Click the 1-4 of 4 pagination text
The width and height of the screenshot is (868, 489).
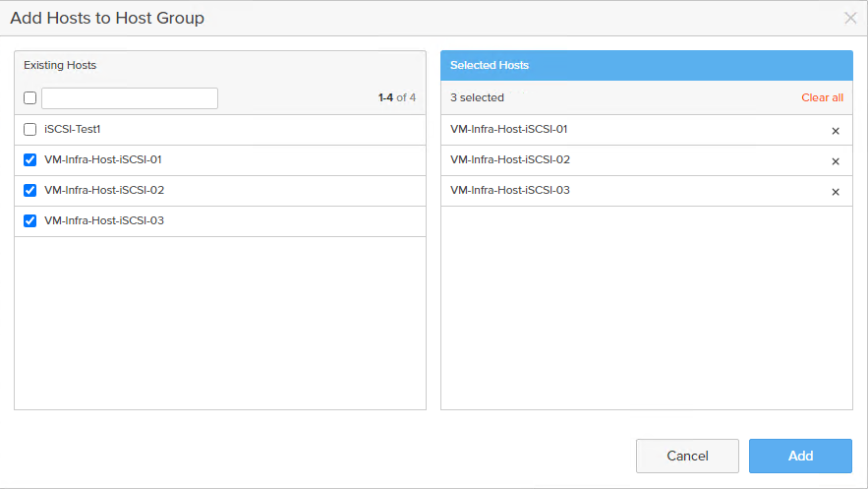click(397, 97)
